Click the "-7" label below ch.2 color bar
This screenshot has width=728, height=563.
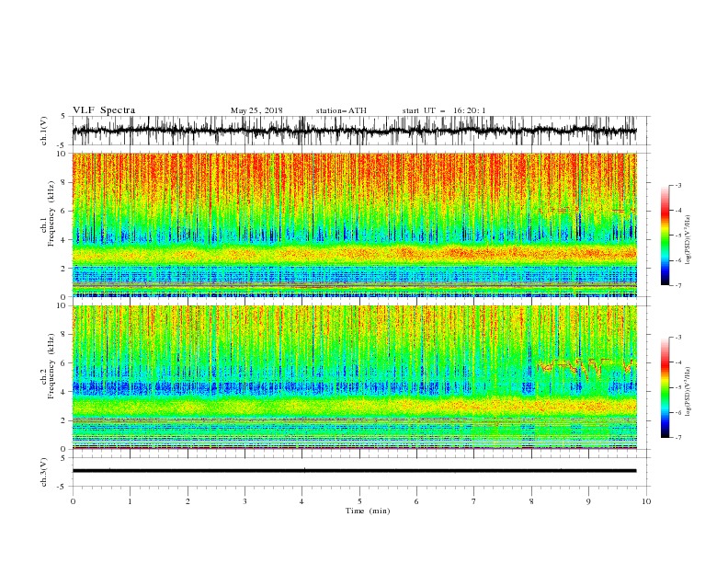coord(678,437)
